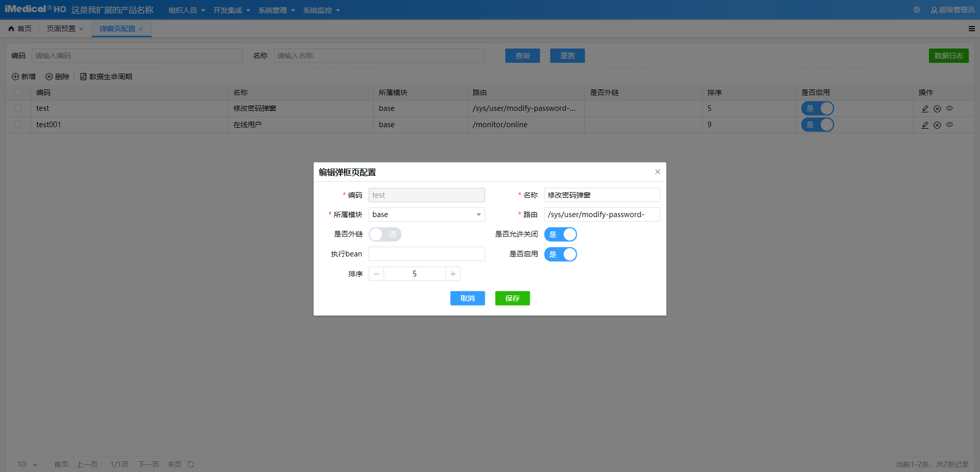Delete the test row with circle-x icon
Screen dimensions: 980x472
937,109
